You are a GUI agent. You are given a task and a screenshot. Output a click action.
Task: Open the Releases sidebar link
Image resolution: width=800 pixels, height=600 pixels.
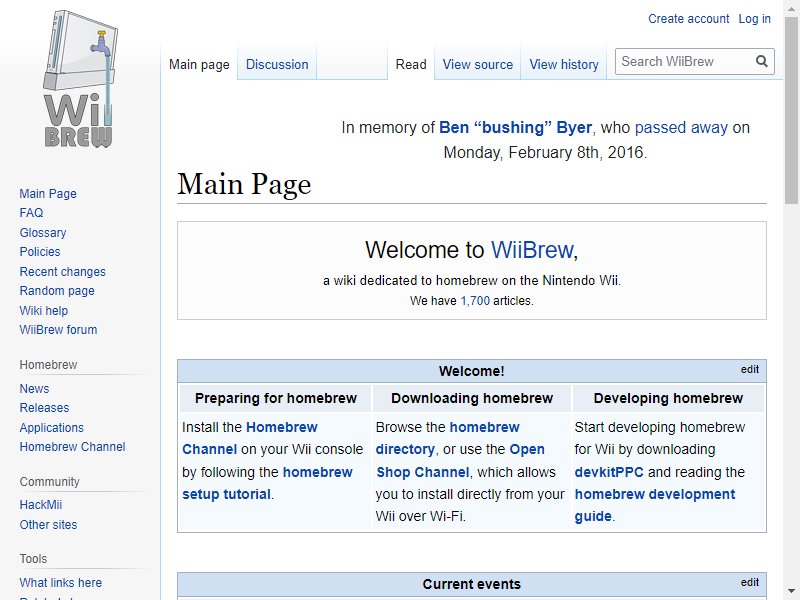click(x=44, y=408)
